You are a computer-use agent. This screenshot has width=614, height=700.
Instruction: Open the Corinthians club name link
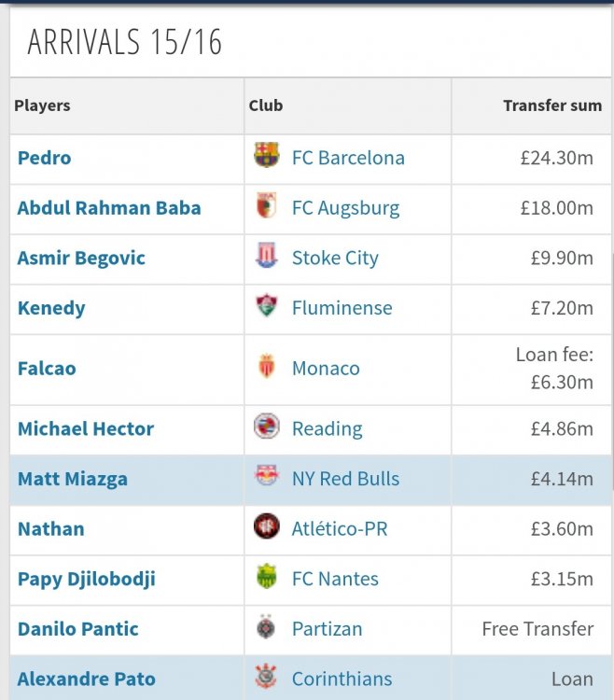click(342, 679)
